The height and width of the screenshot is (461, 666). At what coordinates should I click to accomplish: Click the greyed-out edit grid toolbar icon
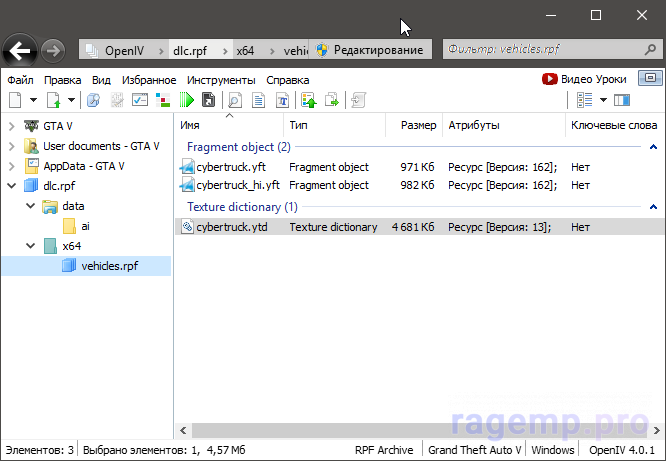(x=117, y=100)
